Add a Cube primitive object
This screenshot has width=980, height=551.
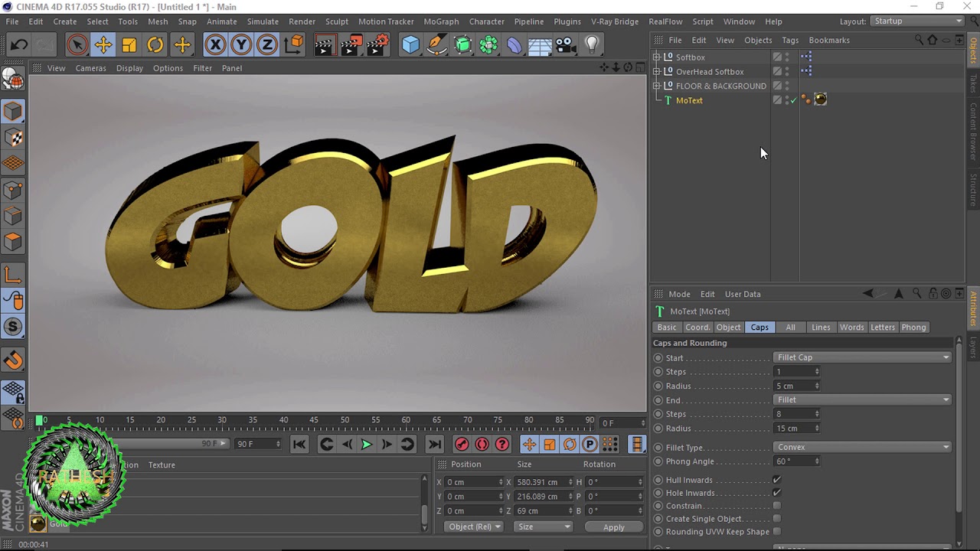411,45
